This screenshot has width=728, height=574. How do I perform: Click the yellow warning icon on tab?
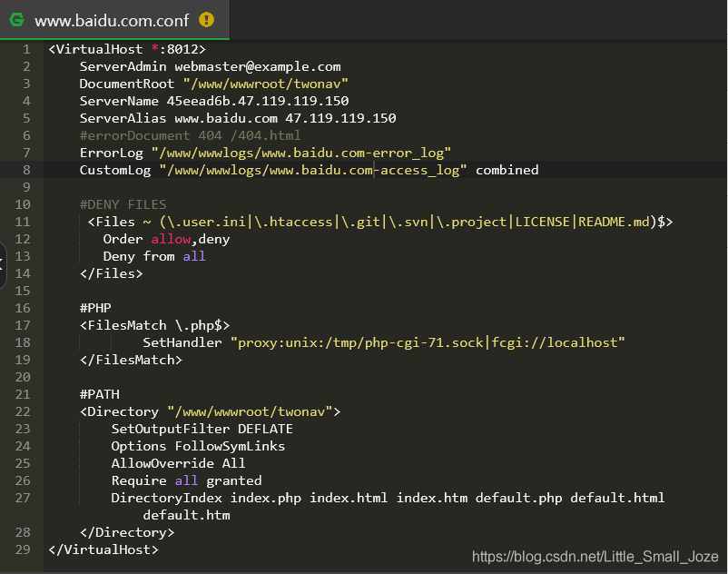(206, 19)
